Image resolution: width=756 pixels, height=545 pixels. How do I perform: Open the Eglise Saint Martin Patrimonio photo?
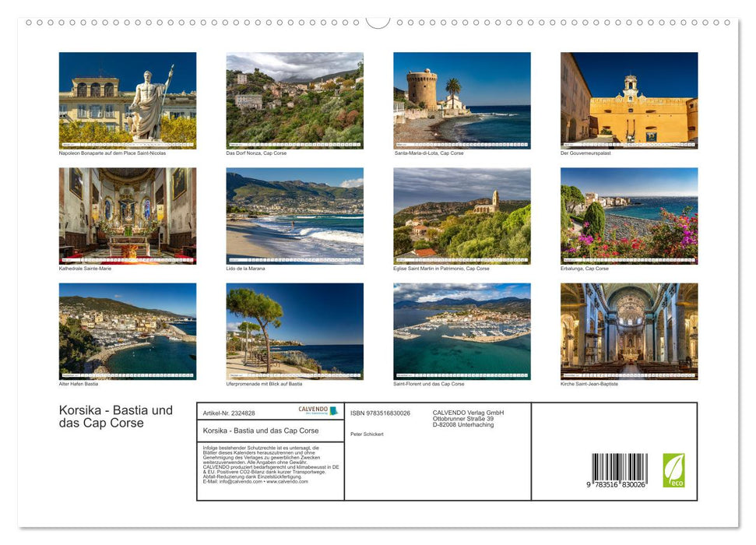pos(462,216)
